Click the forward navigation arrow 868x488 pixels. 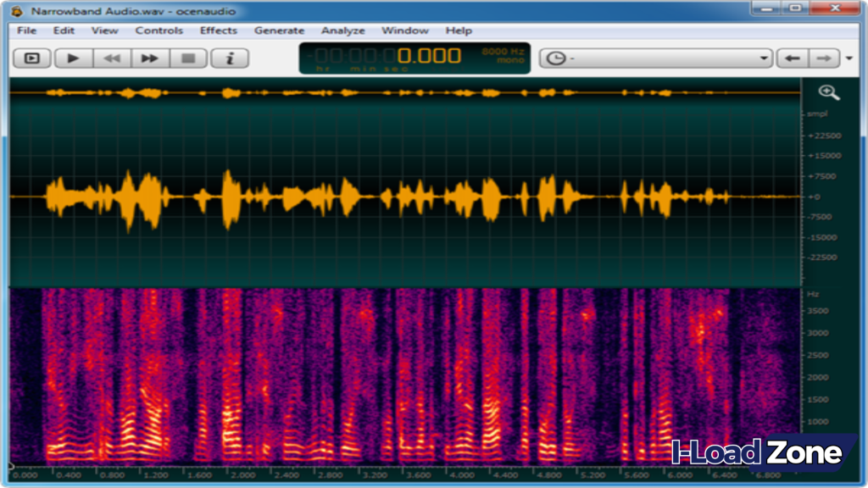click(x=822, y=58)
